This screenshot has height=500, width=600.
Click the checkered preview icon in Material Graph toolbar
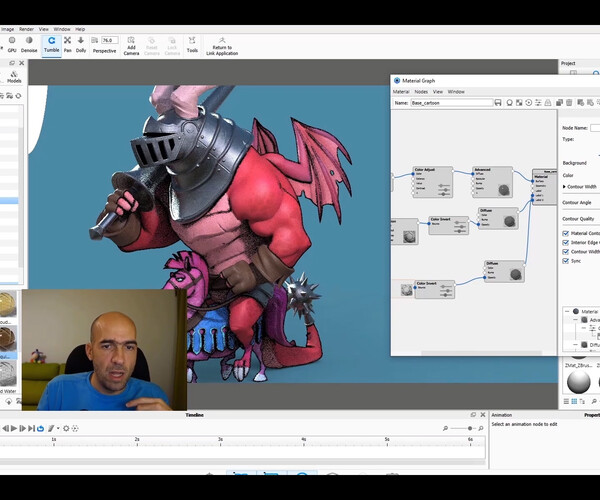[519, 103]
